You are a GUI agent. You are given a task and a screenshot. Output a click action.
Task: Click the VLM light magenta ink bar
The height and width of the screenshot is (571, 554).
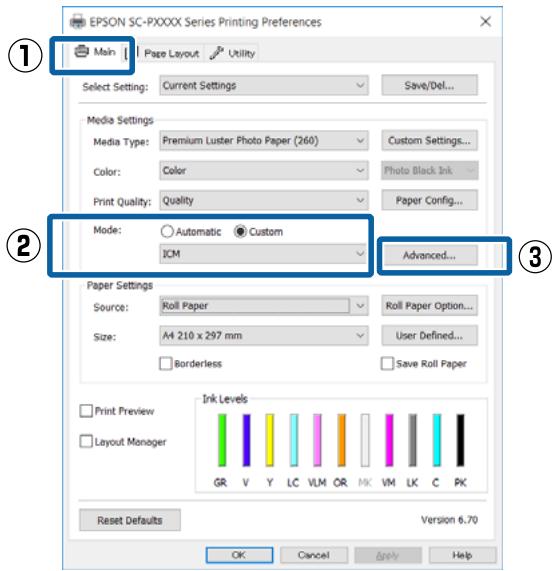[x=317, y=440]
